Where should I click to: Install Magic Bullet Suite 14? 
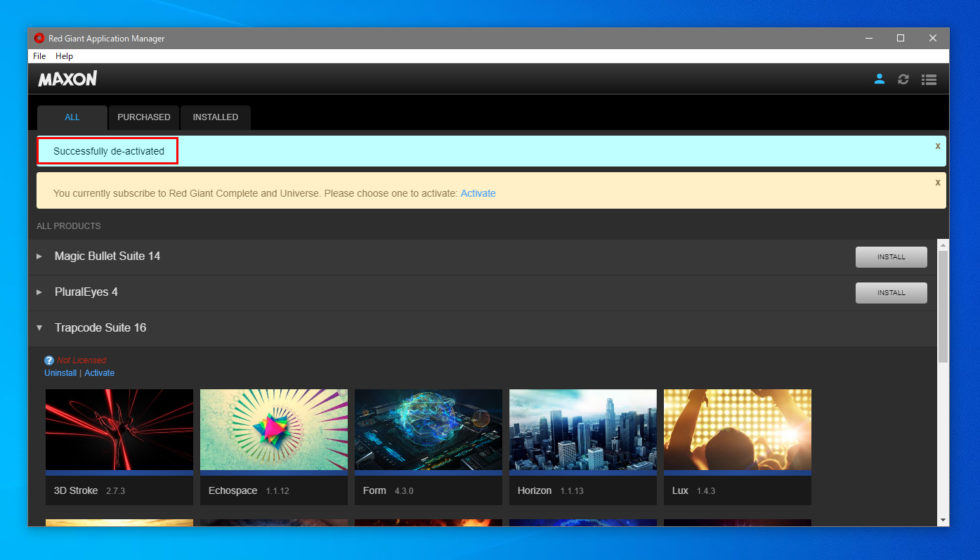tap(891, 257)
